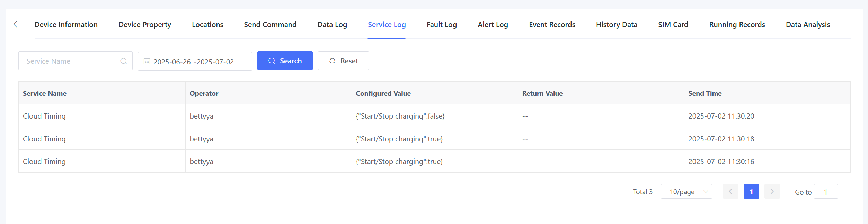The image size is (868, 224).
Task: Open the 10/page size dropdown
Action: pyautogui.click(x=686, y=191)
